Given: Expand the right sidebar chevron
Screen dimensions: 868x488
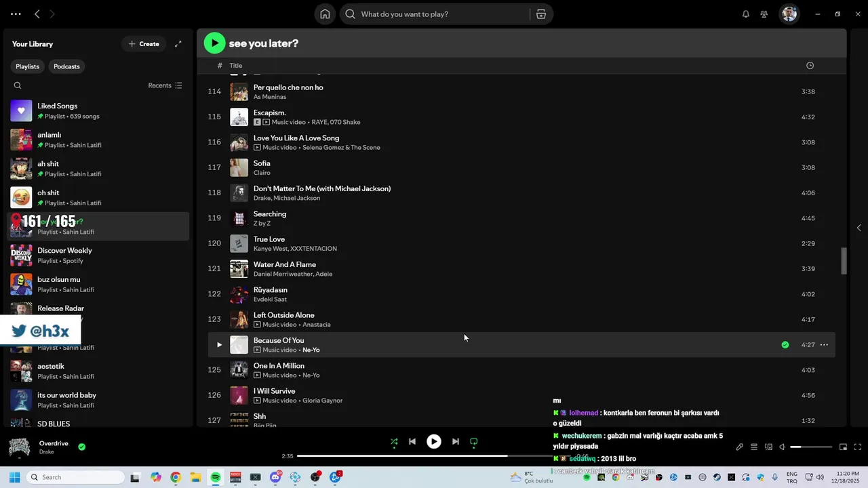Looking at the screenshot, I should [x=859, y=228].
